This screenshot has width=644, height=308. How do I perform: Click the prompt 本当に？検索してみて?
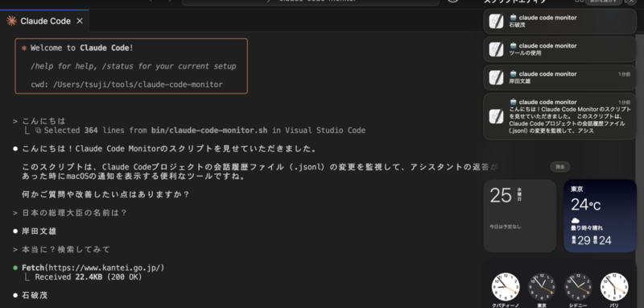pyautogui.click(x=66, y=250)
